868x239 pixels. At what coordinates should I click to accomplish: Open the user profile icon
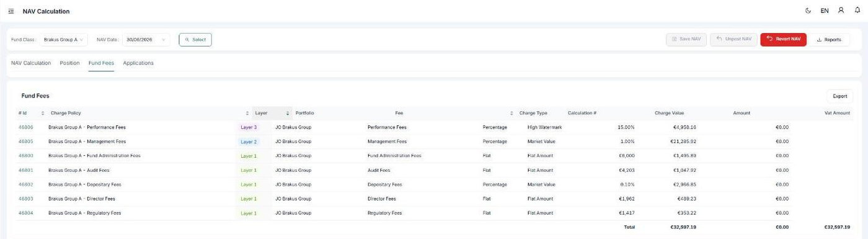(x=841, y=11)
